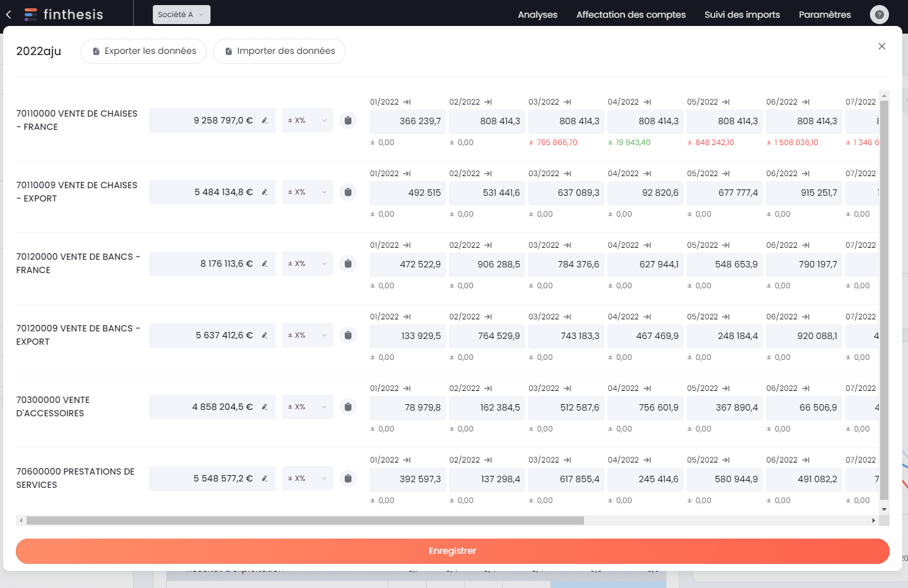Click total field 9 258 797,0 €

point(212,120)
